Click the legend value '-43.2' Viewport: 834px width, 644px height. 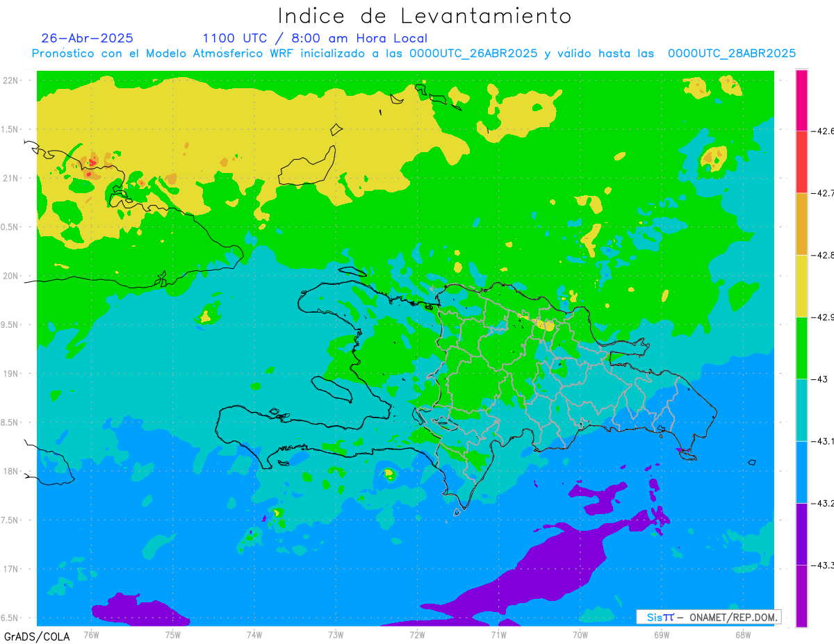[823, 503]
